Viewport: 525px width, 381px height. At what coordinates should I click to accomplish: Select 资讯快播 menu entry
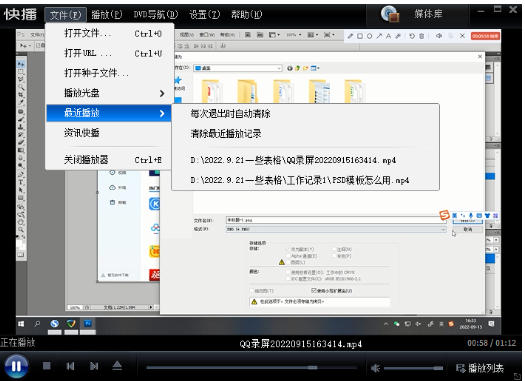pyautogui.click(x=109, y=133)
